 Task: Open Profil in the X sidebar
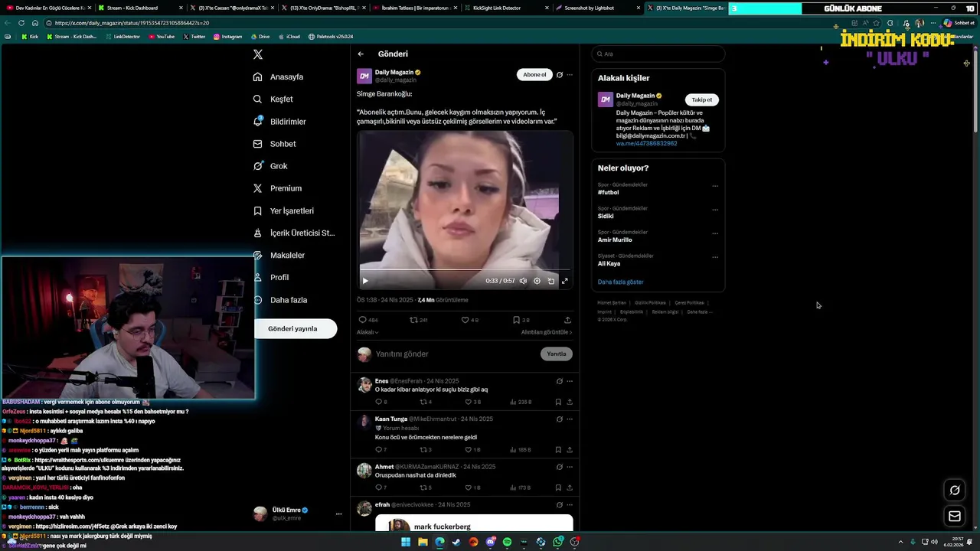(x=271, y=277)
